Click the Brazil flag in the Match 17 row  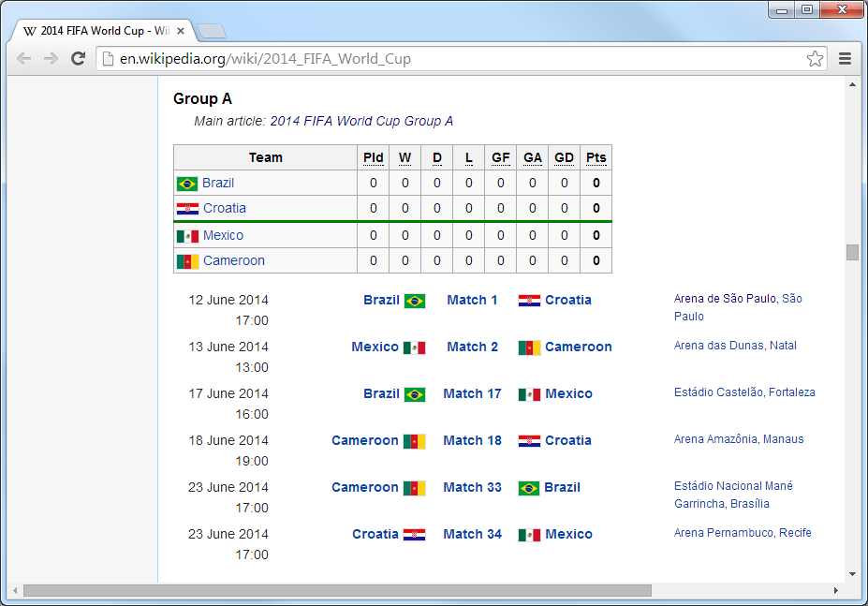click(x=415, y=394)
